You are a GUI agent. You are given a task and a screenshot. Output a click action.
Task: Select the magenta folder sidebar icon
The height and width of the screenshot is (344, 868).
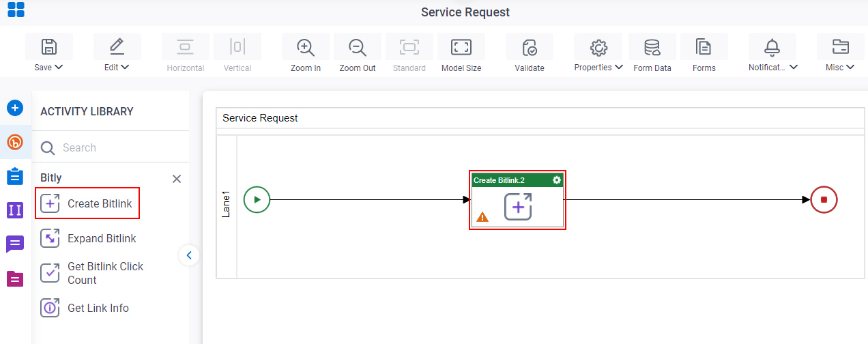[15, 278]
